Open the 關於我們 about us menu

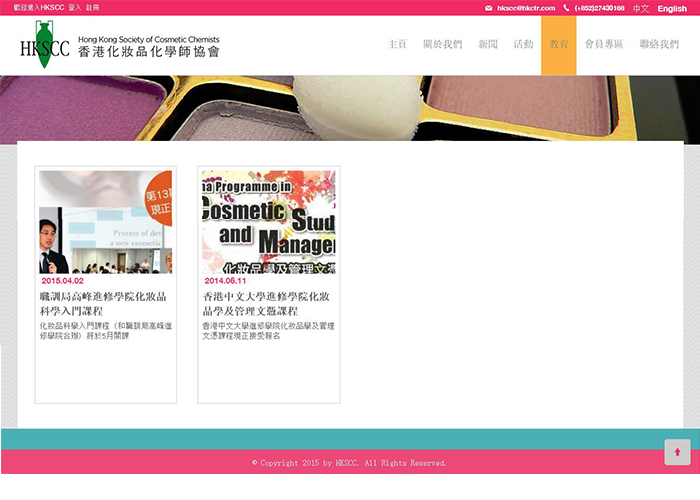pos(442,45)
